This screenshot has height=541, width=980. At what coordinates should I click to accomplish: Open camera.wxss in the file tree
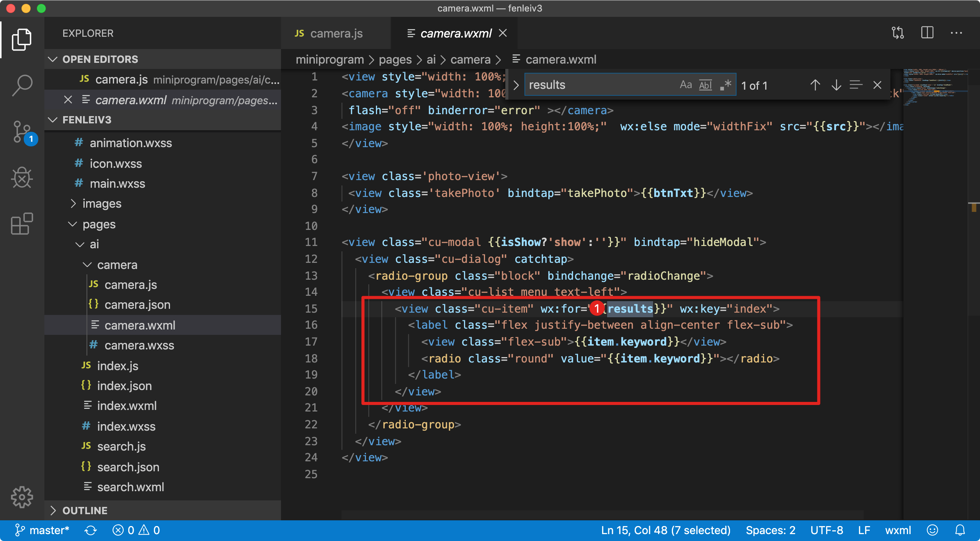(139, 346)
